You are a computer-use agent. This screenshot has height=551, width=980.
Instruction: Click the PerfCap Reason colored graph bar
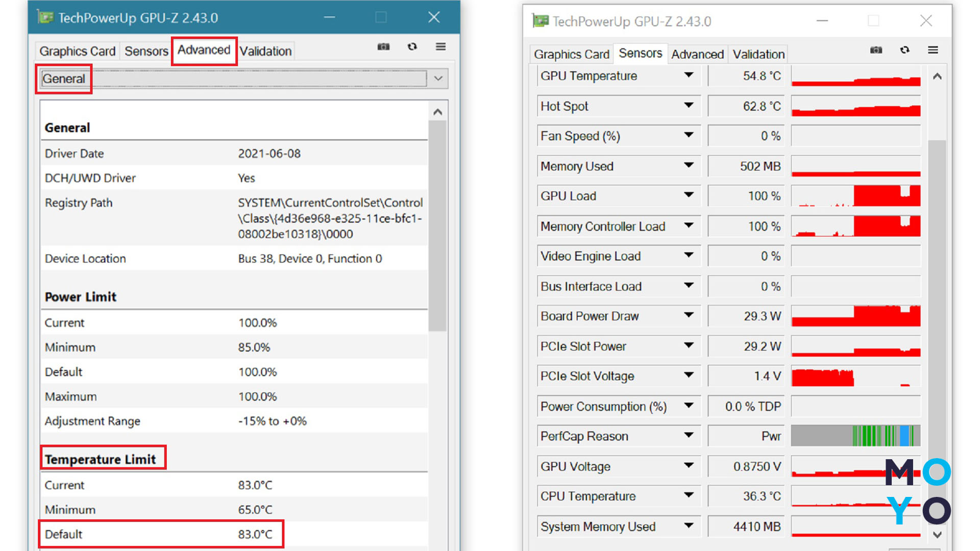[855, 436]
